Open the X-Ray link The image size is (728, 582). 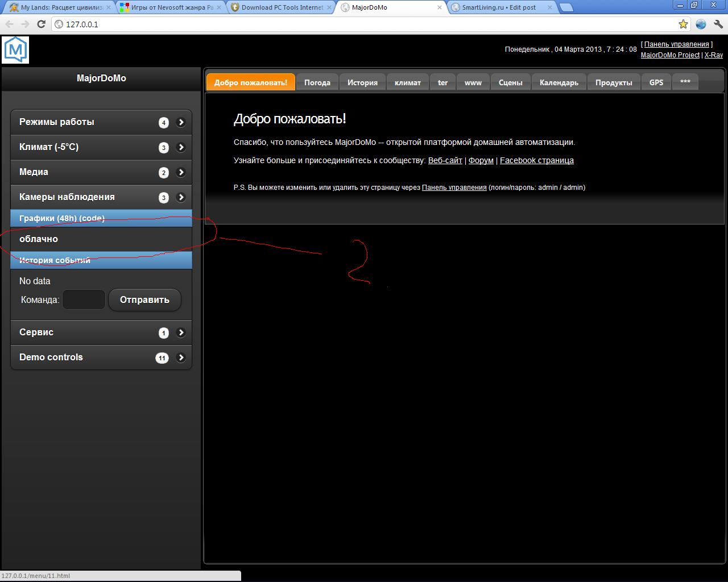714,55
